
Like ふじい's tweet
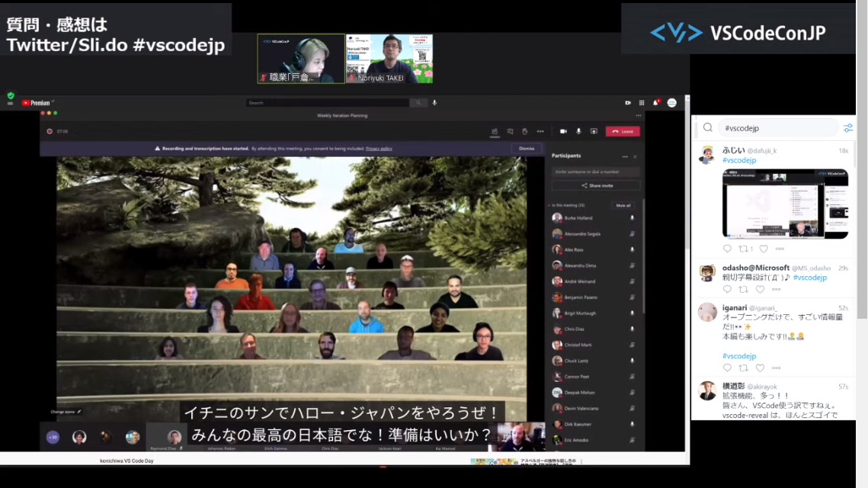pyautogui.click(x=764, y=249)
